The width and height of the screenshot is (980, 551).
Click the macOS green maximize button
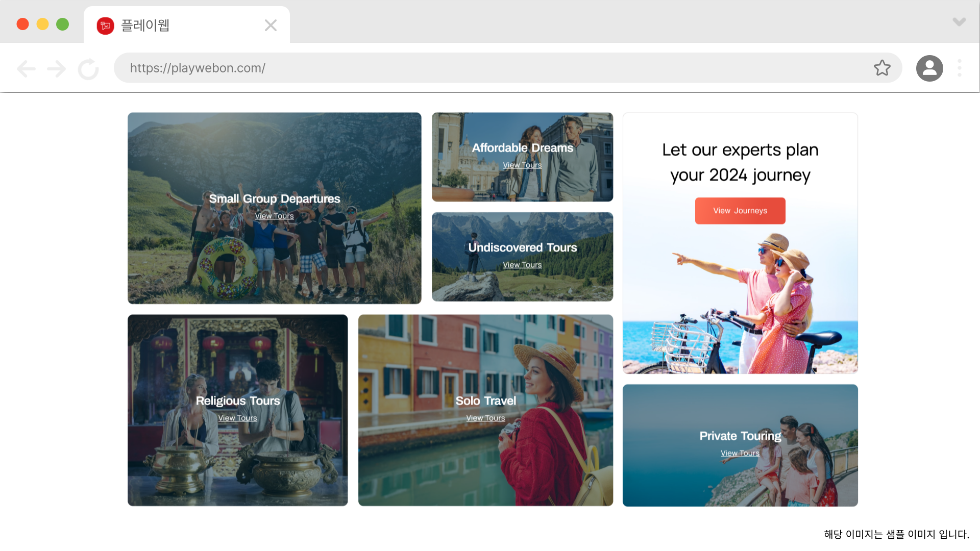point(62,24)
